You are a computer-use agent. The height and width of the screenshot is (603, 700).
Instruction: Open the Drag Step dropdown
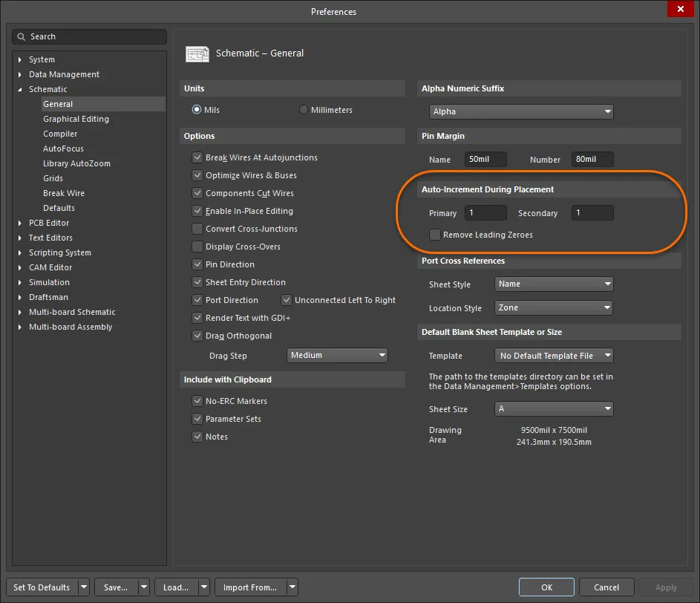click(x=380, y=355)
